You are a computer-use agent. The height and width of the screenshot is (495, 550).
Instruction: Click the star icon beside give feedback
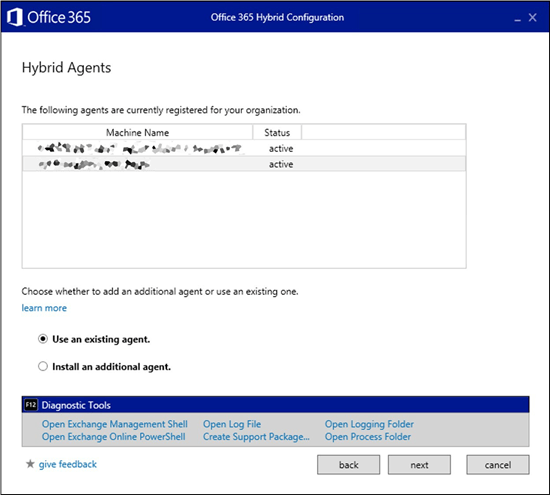[30, 464]
